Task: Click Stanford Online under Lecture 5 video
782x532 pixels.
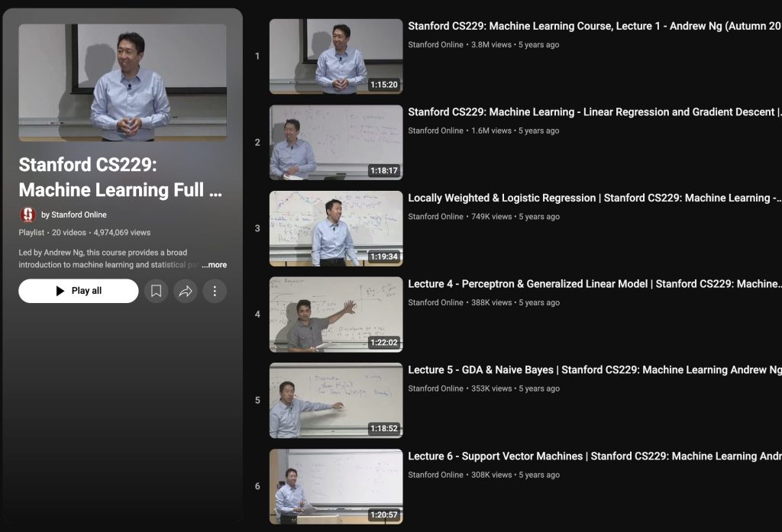Action: pyautogui.click(x=435, y=389)
